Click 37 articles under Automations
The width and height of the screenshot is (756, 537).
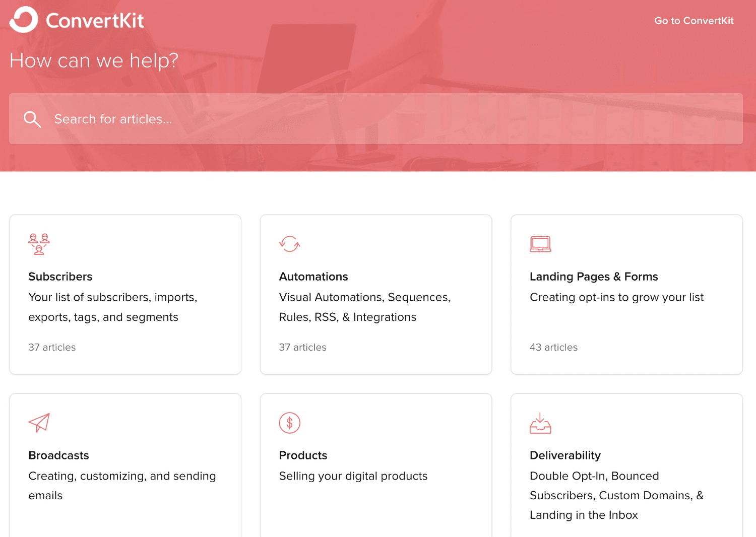pyautogui.click(x=302, y=347)
